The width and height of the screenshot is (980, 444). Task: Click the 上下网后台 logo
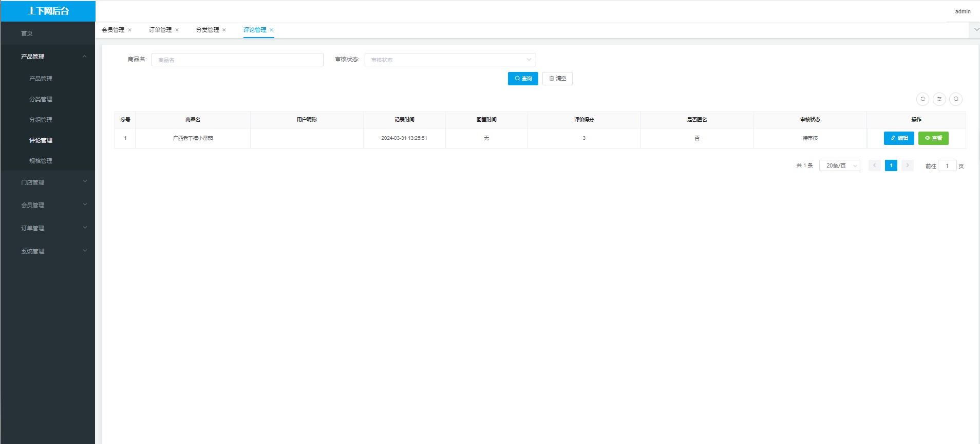point(48,11)
